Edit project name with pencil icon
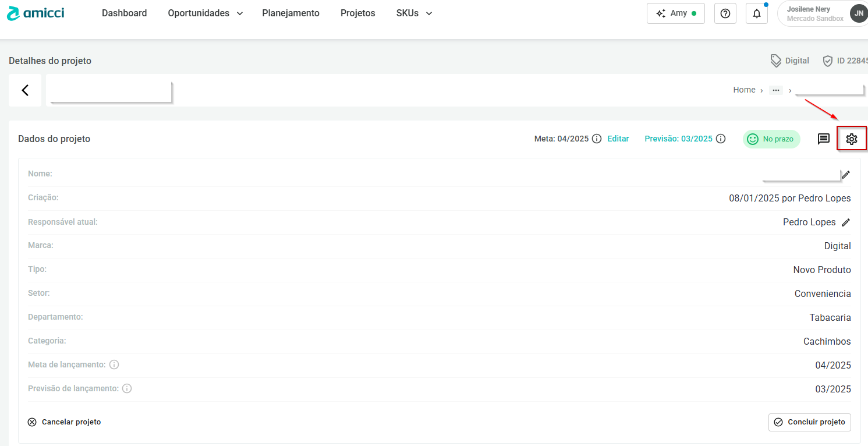Viewport: 868px width, 446px height. (x=846, y=175)
